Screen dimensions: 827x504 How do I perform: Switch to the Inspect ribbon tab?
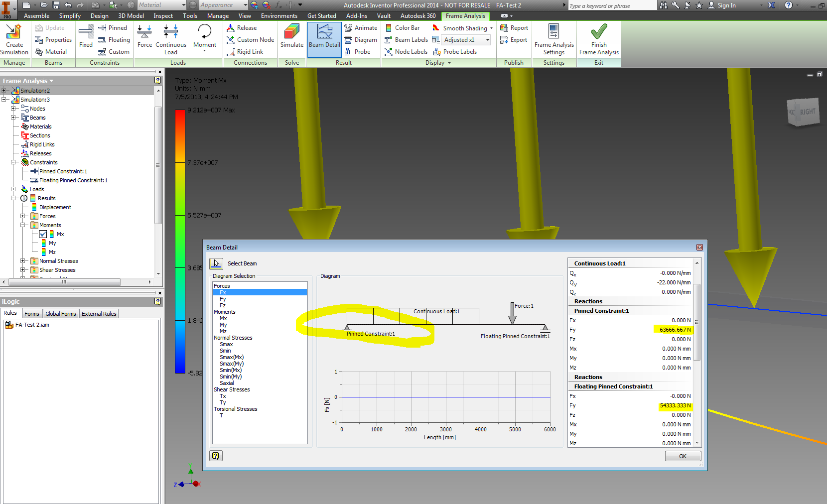click(x=163, y=15)
